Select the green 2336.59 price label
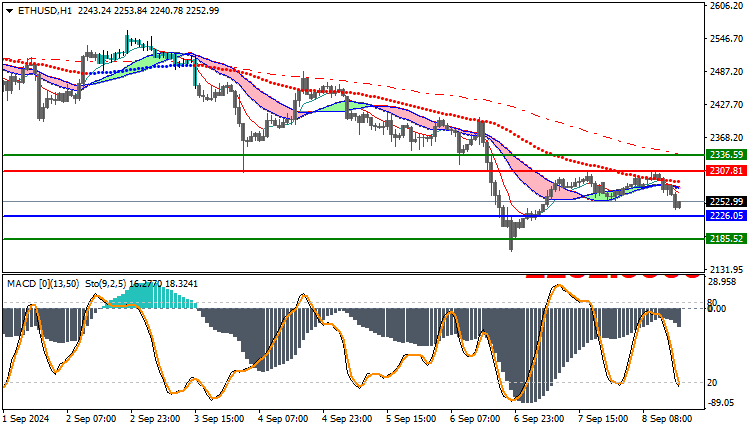This screenshot has height=430, width=750. click(x=726, y=154)
